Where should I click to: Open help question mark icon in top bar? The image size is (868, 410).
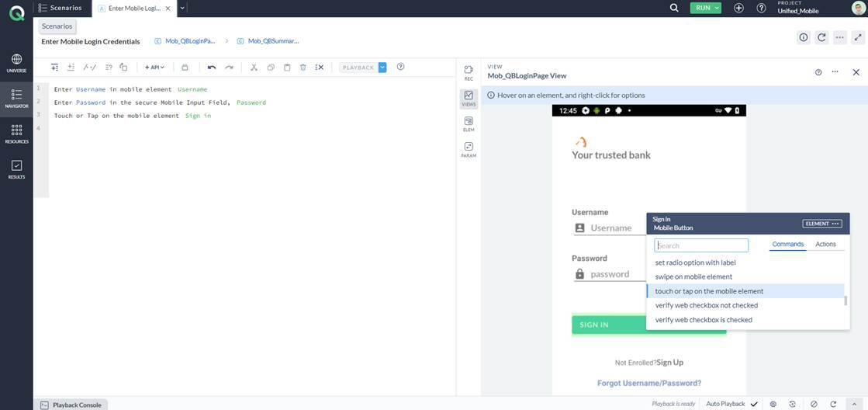coord(761,8)
